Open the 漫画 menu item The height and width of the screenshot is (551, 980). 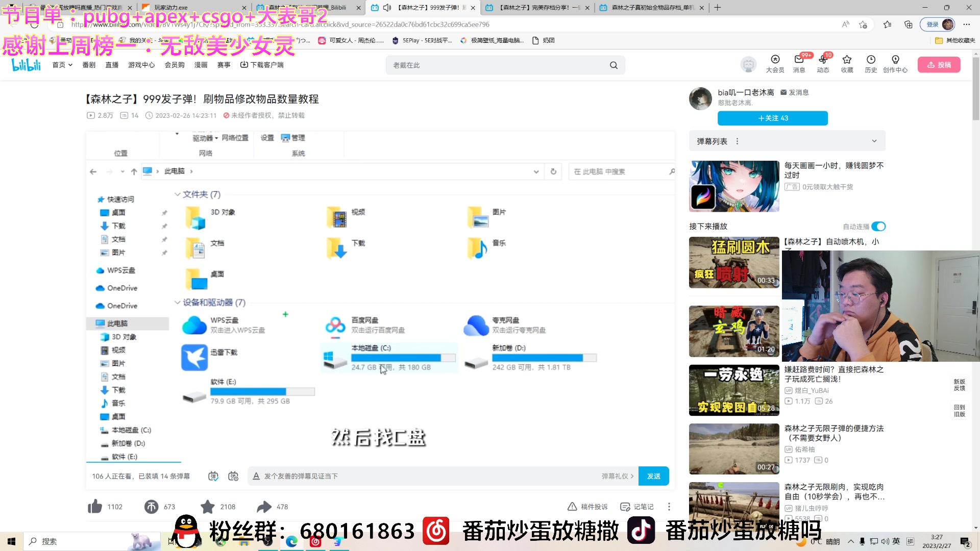pos(201,65)
